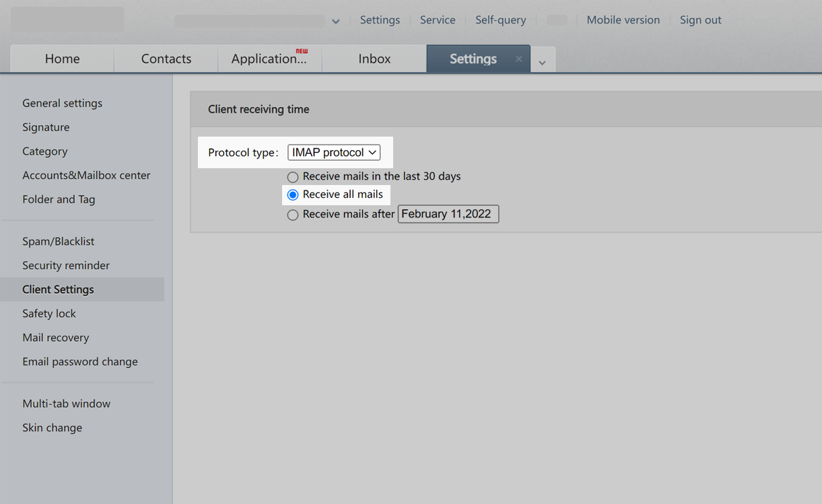
Task: Choose the Receive mails after radio button
Action: [x=293, y=215]
